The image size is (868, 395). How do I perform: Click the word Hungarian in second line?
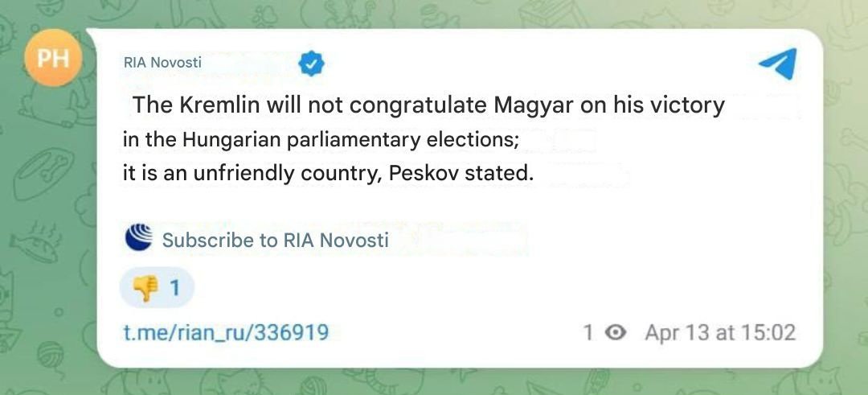[x=231, y=140]
